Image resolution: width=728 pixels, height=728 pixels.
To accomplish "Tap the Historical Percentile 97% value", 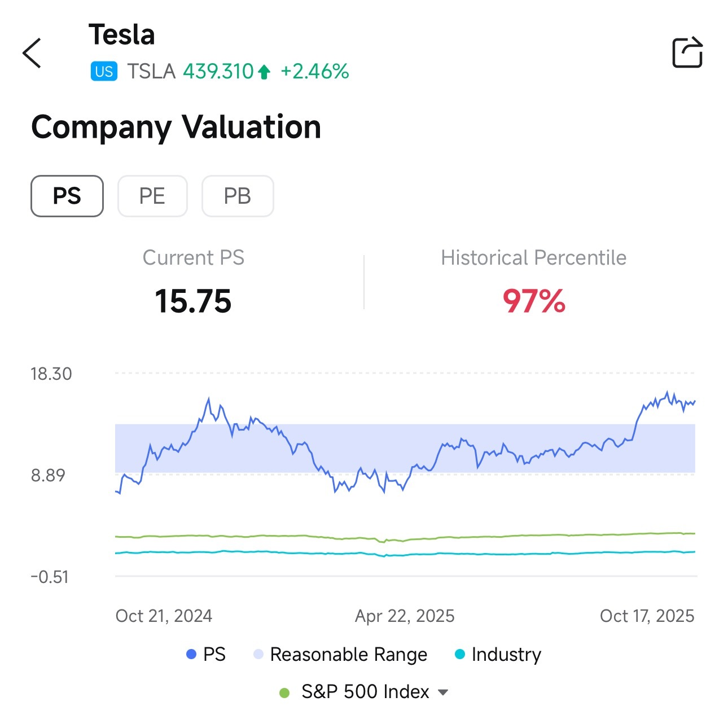I will (534, 301).
